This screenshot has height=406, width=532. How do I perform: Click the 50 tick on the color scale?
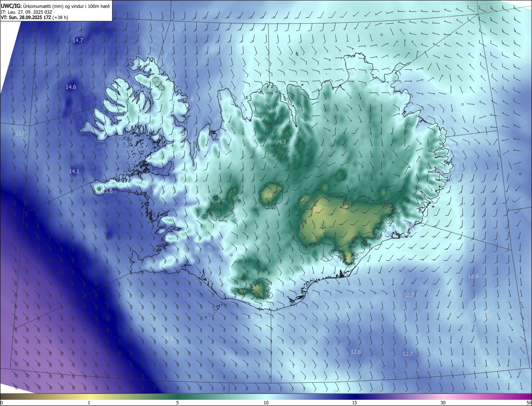click(529, 403)
